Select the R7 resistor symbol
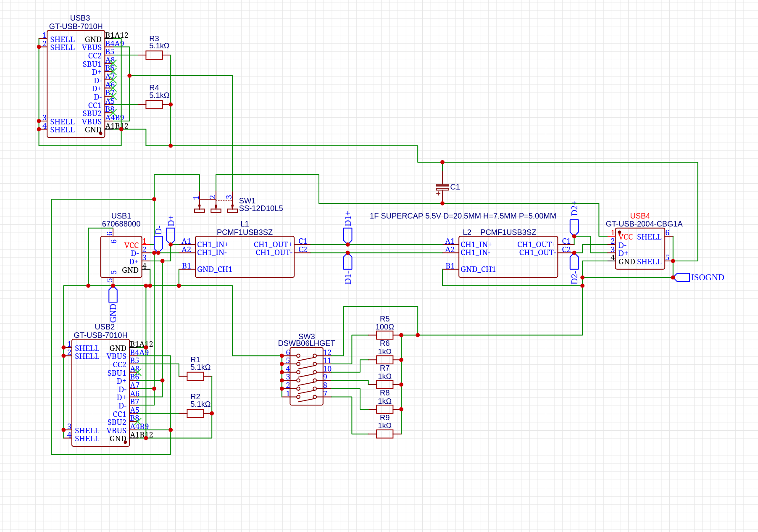 point(384,385)
